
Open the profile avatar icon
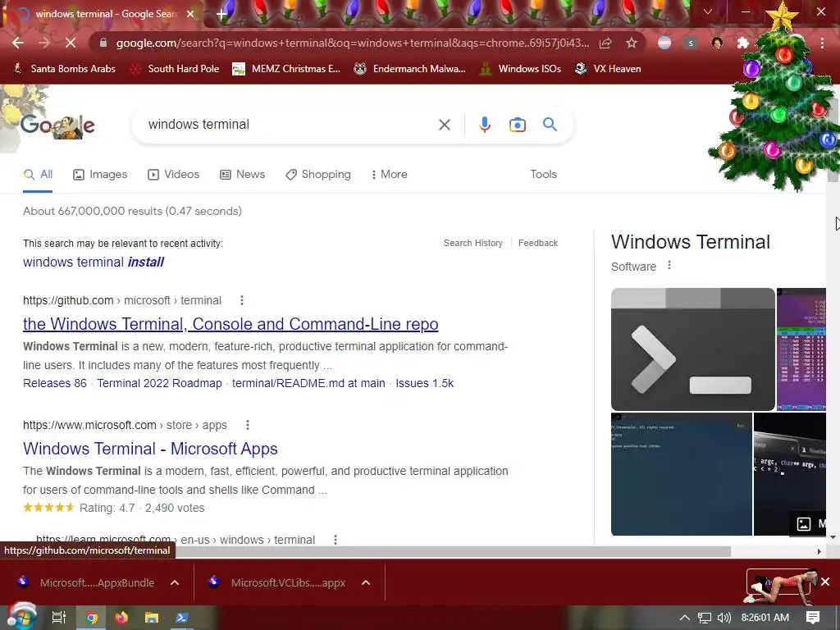click(x=717, y=43)
